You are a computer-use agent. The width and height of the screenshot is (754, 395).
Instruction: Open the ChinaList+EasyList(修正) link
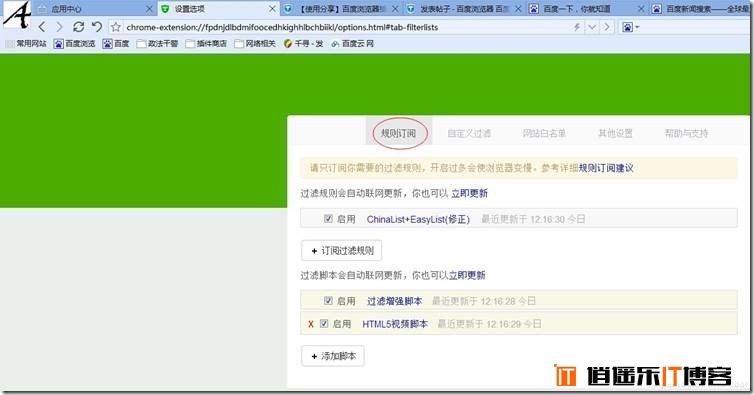pyautogui.click(x=418, y=219)
